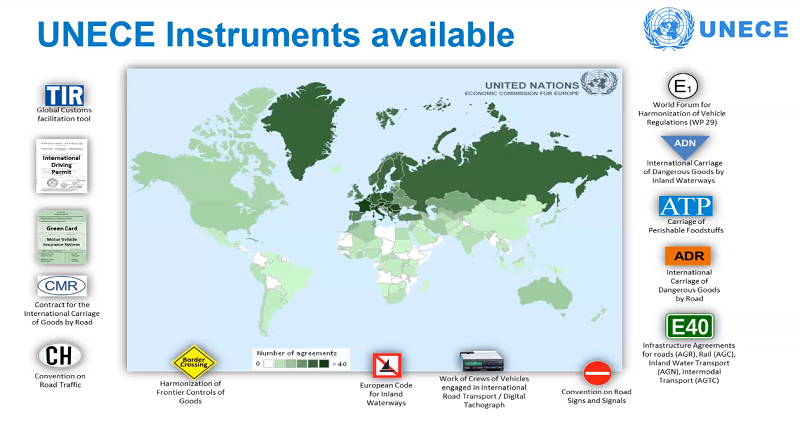Click the TIR customs facilitation icon
Image resolution: width=800 pixels, height=448 pixels.
coord(62,95)
